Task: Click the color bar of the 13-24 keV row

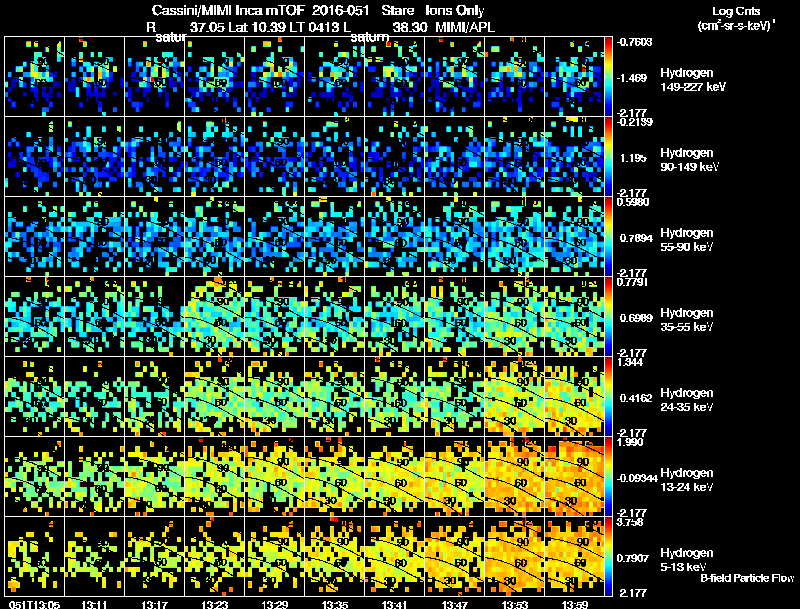Action: [x=609, y=476]
